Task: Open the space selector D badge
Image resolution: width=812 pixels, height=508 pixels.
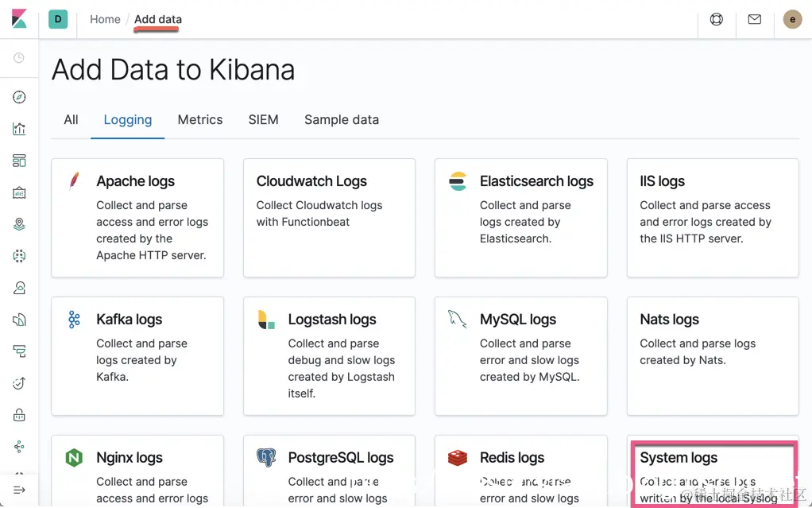Action: click(x=58, y=19)
